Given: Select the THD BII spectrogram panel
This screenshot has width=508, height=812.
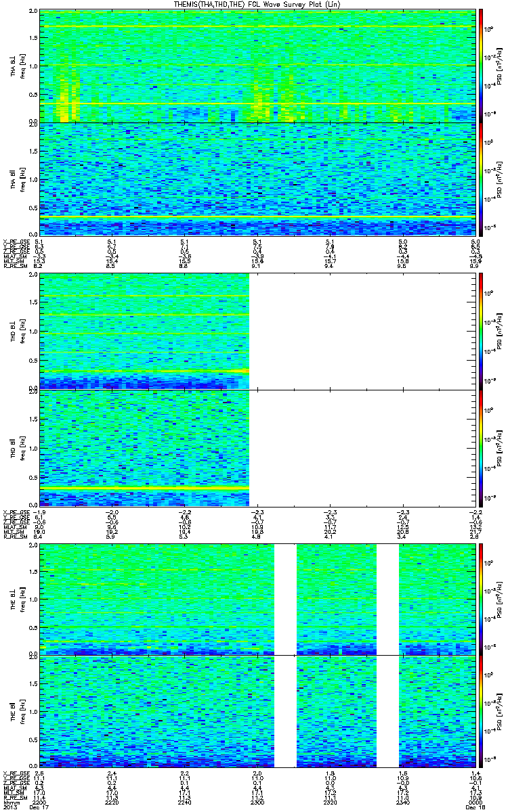Looking at the screenshot, I should click(x=257, y=447).
